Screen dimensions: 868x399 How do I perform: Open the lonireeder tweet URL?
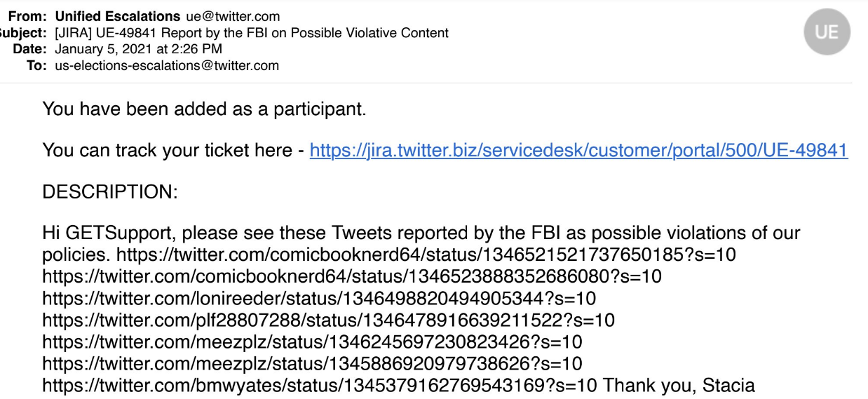click(x=319, y=299)
